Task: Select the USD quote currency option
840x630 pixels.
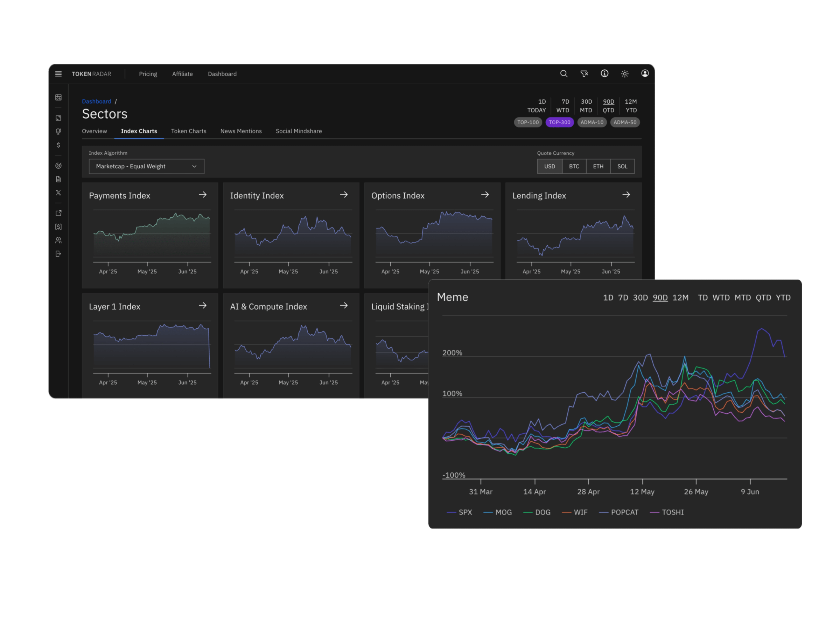Action: [549, 166]
